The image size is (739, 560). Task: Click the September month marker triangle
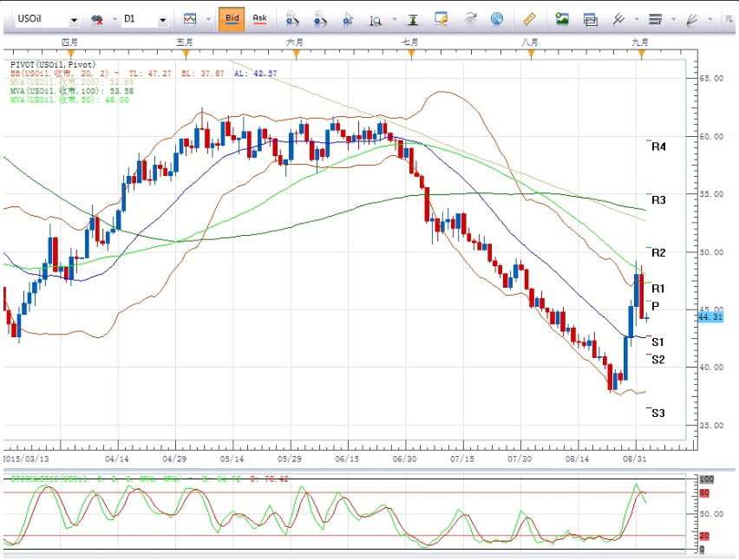click(x=642, y=54)
